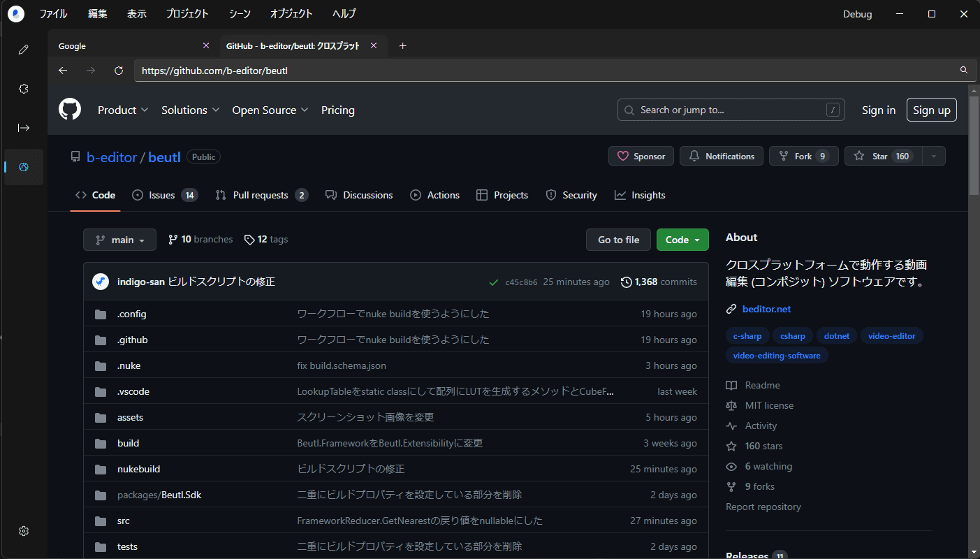Click the .github folder icon

pos(101,340)
